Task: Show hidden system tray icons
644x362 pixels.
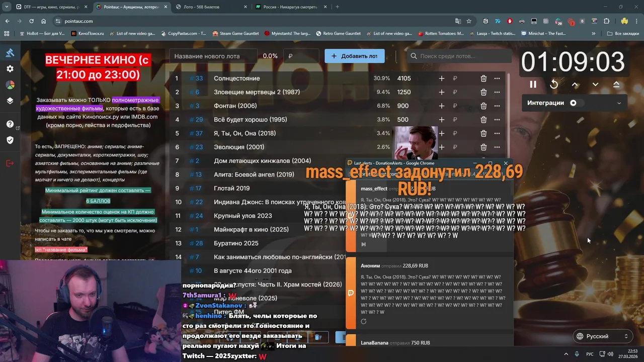Action: point(566,354)
